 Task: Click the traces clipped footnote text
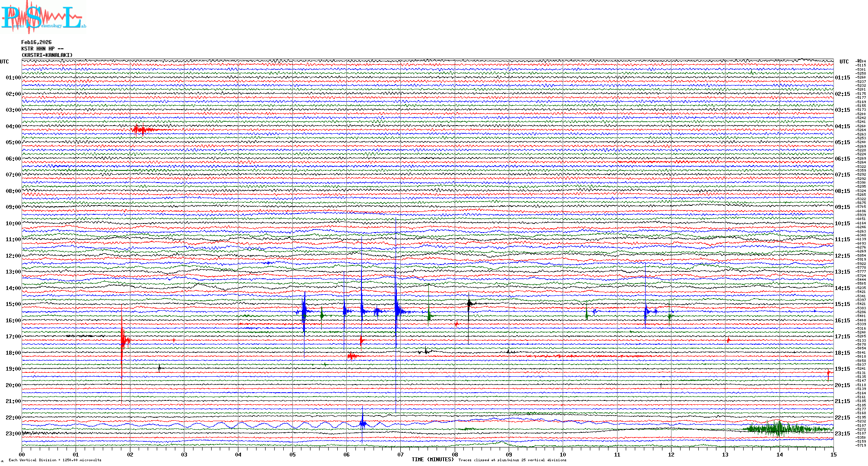click(512, 460)
